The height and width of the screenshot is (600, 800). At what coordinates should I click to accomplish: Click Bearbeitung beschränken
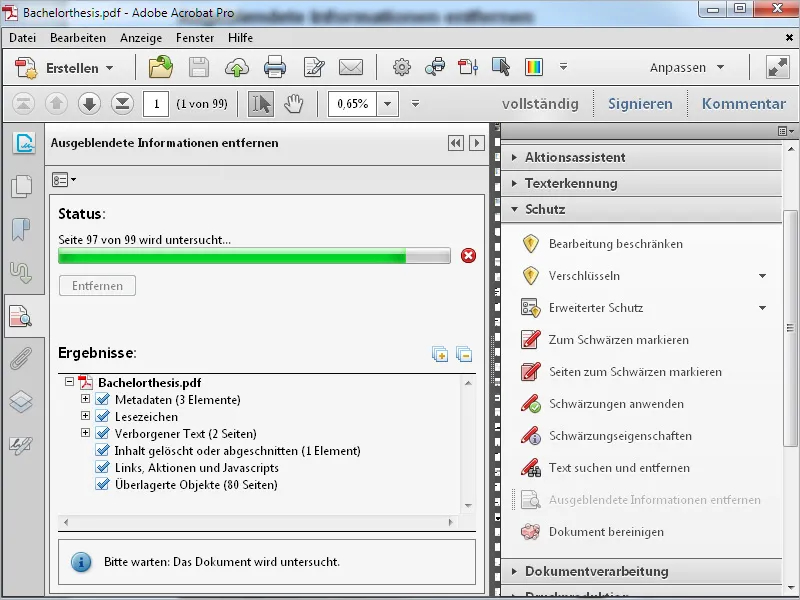coord(616,244)
